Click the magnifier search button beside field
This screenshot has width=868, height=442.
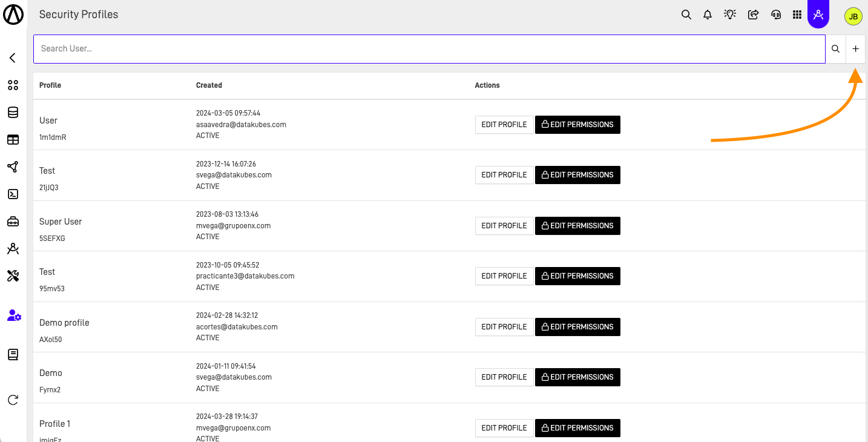point(835,48)
